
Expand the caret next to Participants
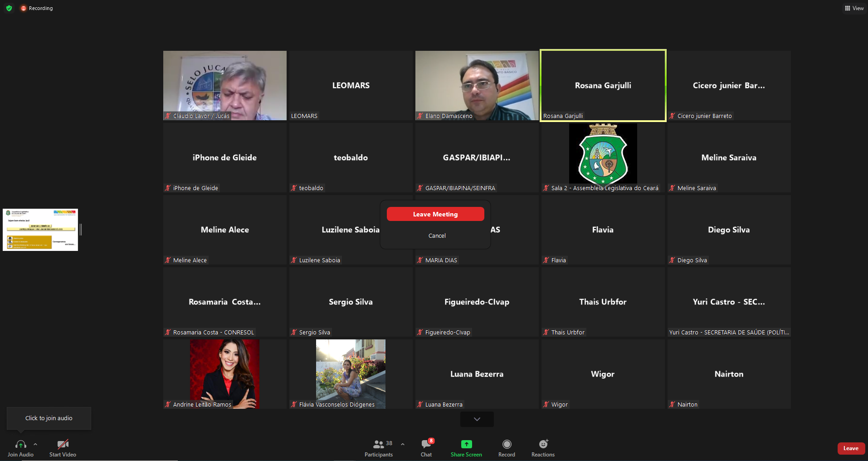[x=403, y=444]
